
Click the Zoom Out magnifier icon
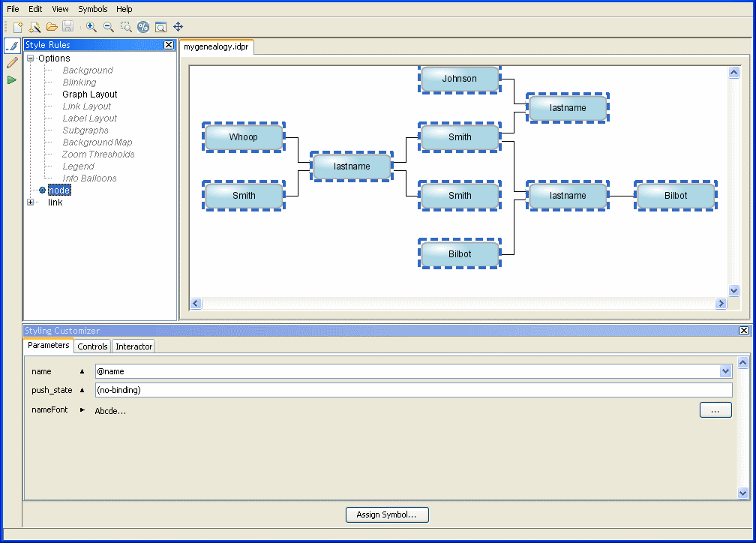(x=108, y=27)
